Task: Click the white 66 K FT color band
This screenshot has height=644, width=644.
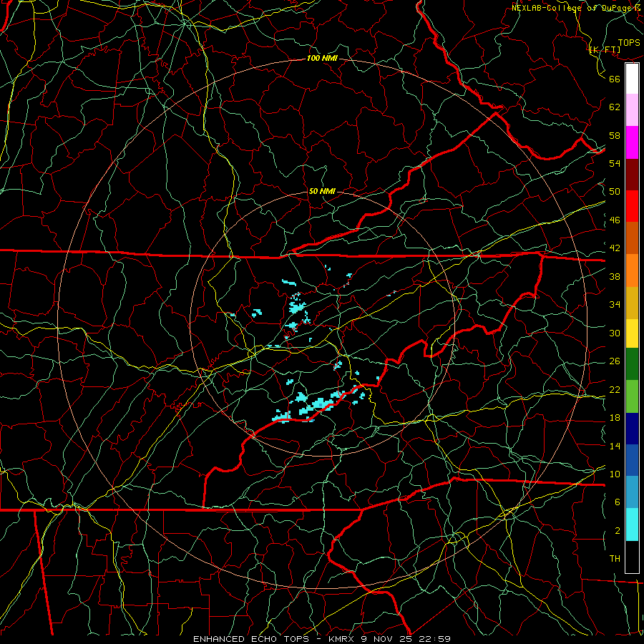Action: [632, 79]
